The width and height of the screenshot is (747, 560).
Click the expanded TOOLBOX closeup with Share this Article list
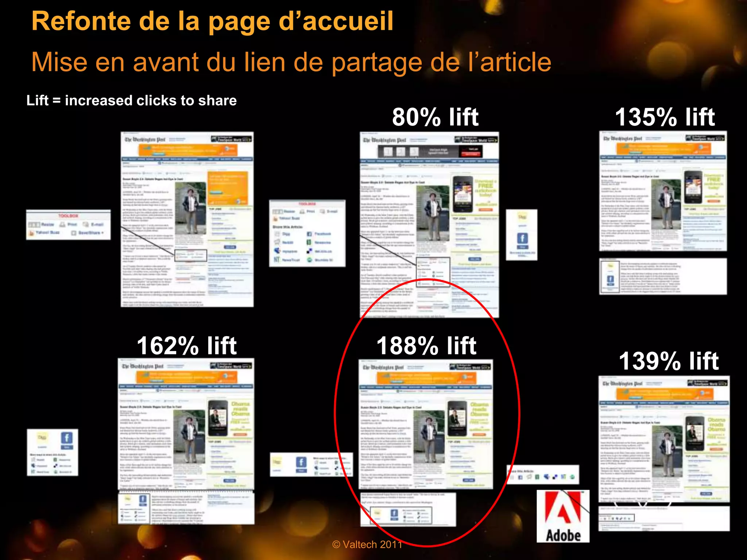307,233
